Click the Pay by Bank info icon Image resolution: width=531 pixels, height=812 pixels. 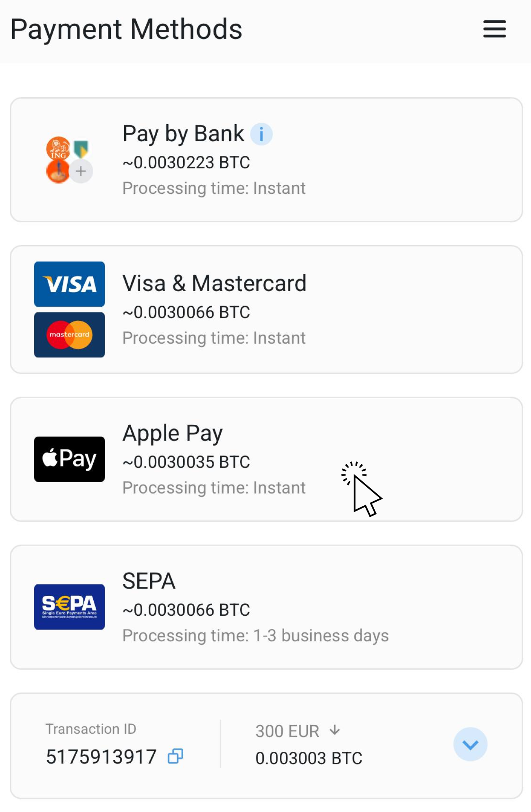coord(261,134)
